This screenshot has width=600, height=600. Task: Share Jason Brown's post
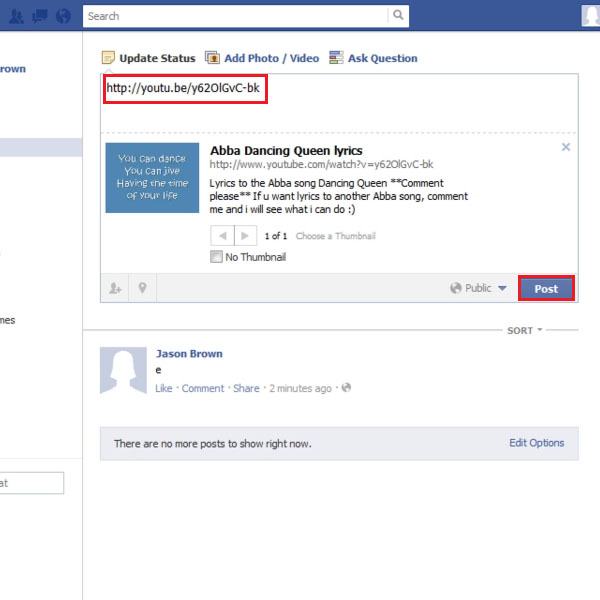coord(246,388)
